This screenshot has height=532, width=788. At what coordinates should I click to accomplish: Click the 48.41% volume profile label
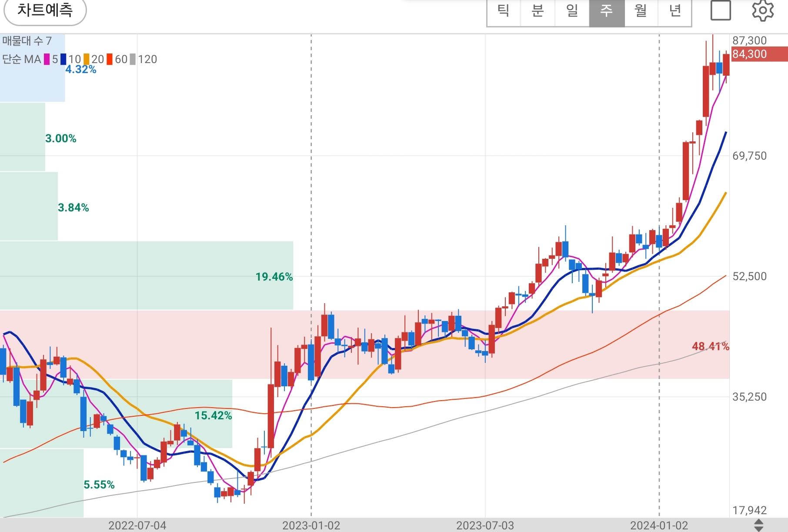tap(711, 346)
